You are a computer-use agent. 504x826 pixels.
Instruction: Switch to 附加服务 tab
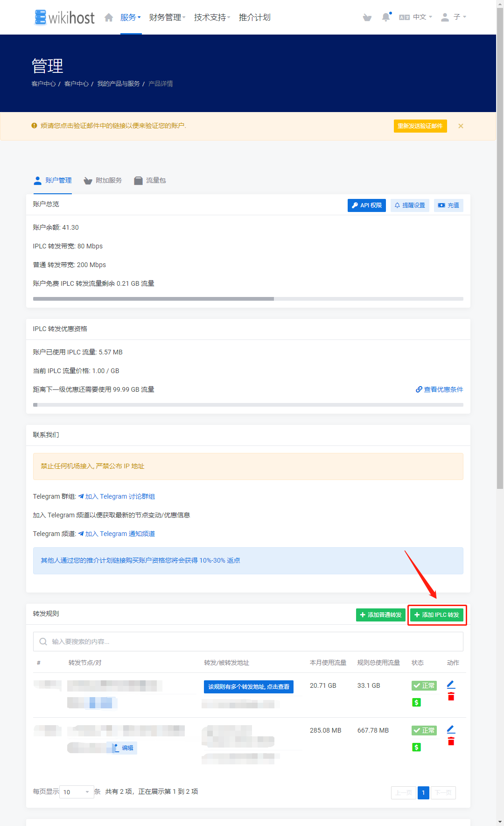103,180
